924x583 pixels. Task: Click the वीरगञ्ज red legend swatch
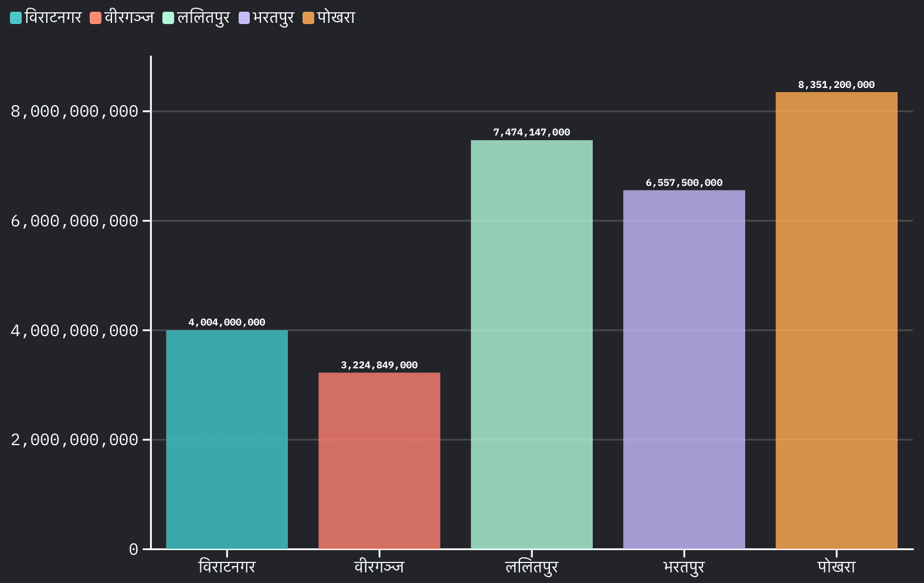(96, 18)
